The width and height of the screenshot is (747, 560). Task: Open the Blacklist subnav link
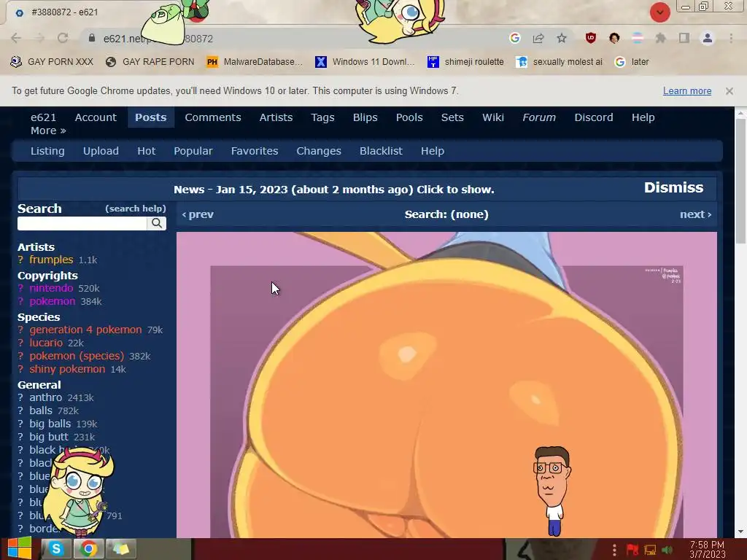pos(381,151)
